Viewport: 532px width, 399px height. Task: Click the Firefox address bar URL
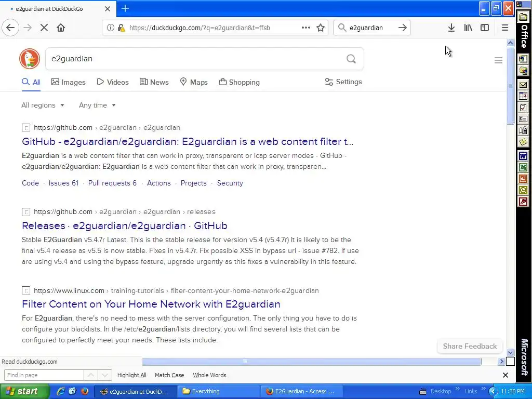[x=199, y=28]
